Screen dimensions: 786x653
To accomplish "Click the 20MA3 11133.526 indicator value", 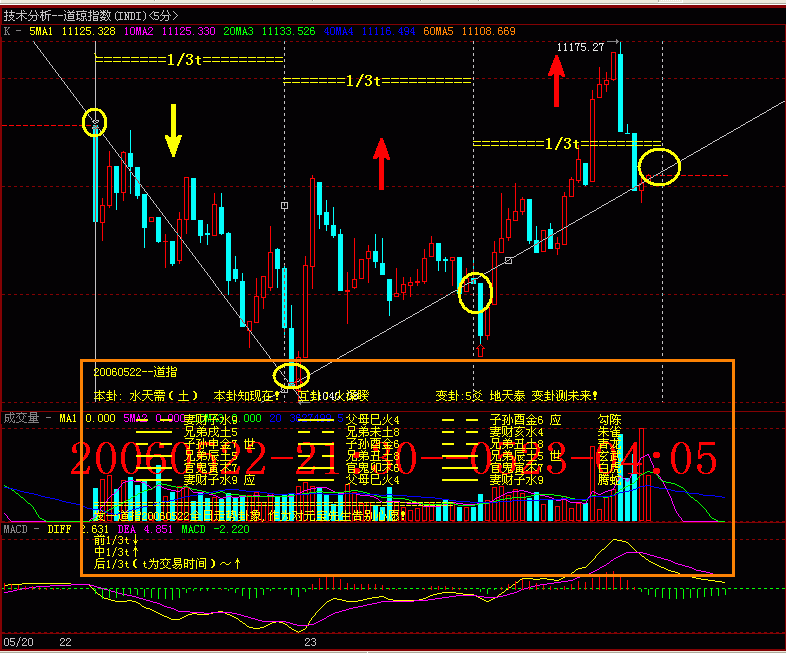I will (x=269, y=31).
